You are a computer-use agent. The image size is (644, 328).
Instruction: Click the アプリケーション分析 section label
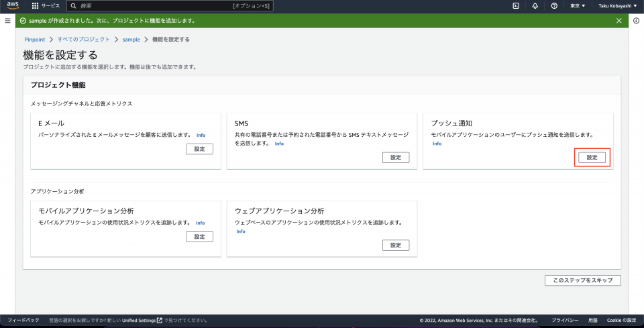(x=58, y=192)
